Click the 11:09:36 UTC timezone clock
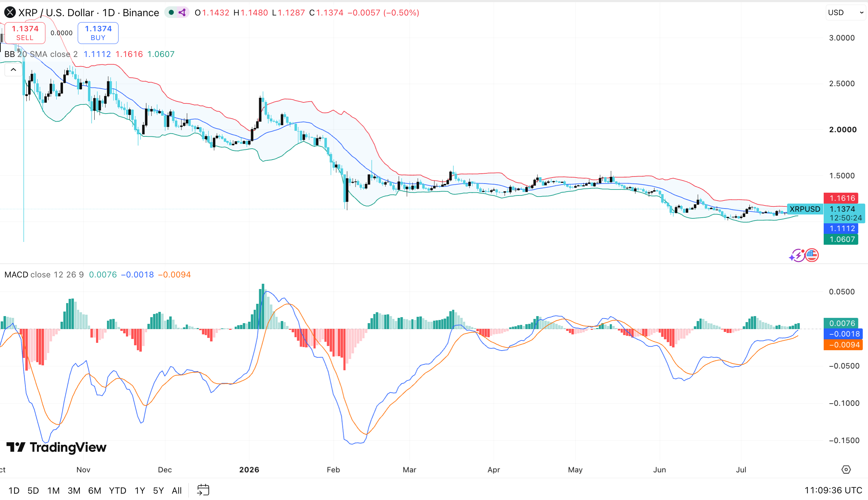Viewport: 868px width, 500px height. (x=833, y=490)
